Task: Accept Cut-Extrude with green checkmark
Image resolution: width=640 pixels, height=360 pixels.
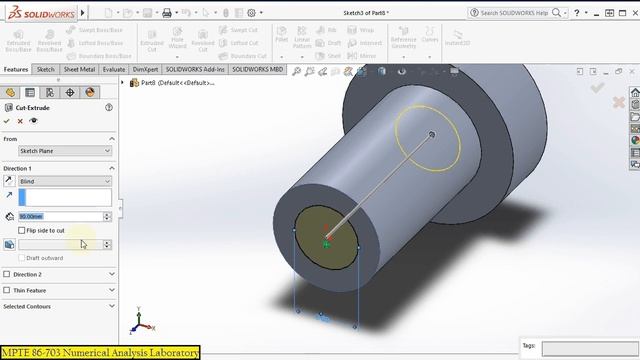Action: [7, 121]
